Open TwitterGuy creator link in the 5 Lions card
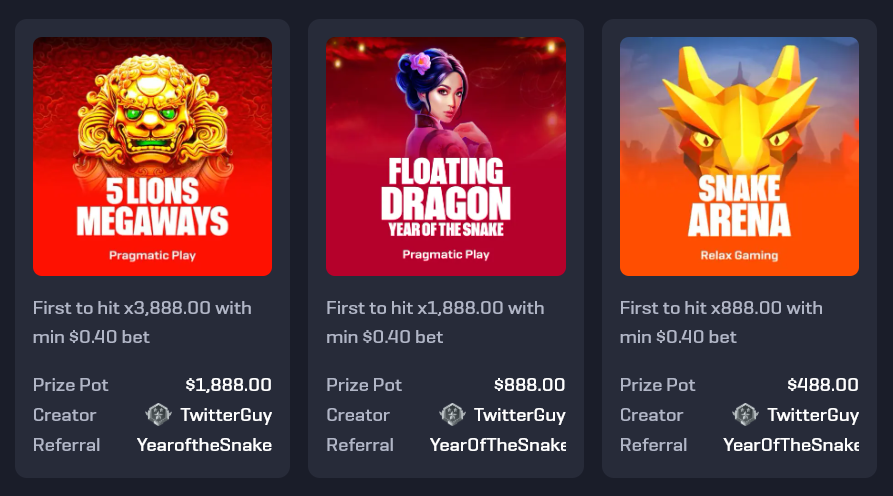 pyautogui.click(x=226, y=415)
